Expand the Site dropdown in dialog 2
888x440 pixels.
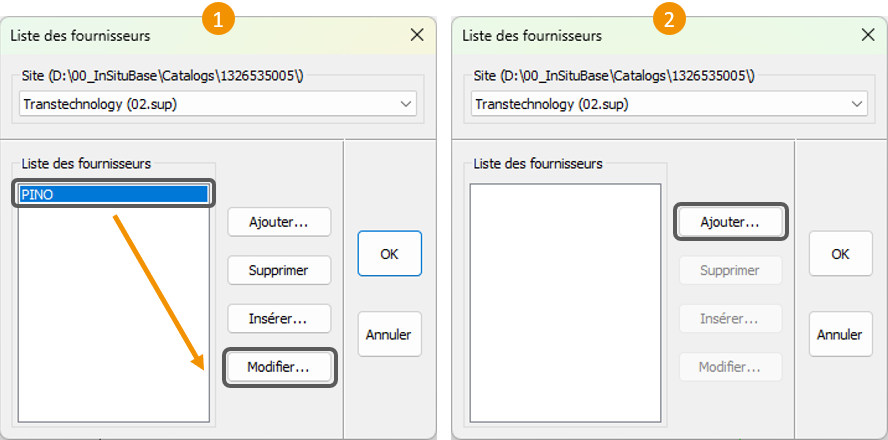pyautogui.click(x=856, y=104)
